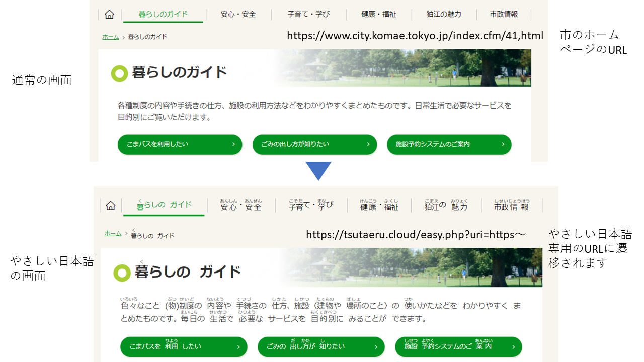Click the blue downward triangle between the screens

point(318,171)
